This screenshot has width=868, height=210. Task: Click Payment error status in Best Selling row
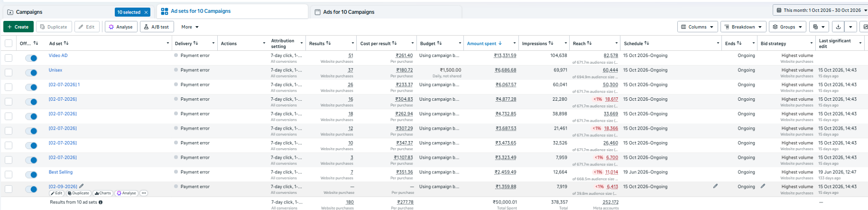pos(194,172)
